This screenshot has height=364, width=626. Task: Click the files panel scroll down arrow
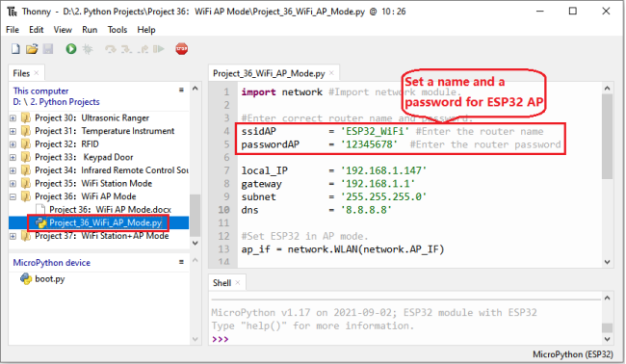[x=195, y=243]
